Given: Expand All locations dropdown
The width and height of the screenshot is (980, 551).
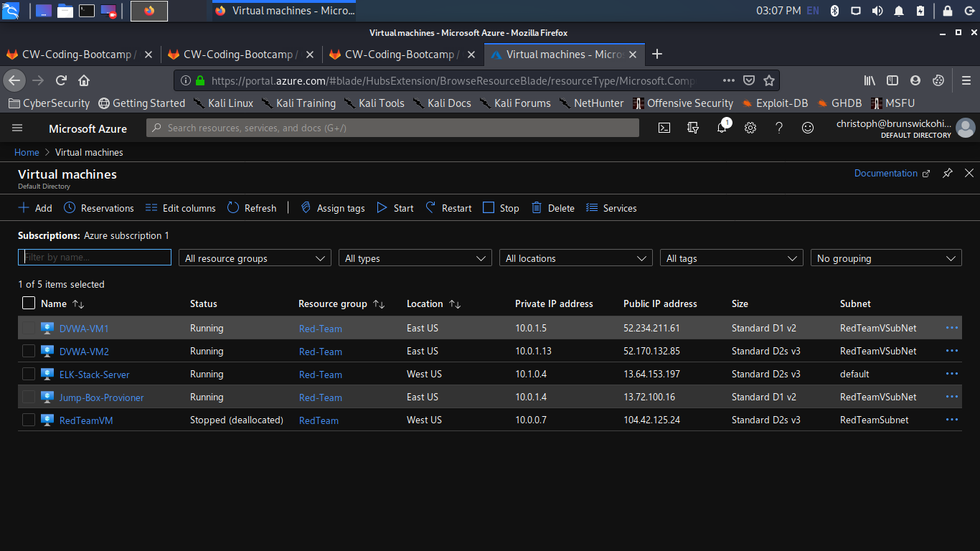Looking at the screenshot, I should coord(575,258).
